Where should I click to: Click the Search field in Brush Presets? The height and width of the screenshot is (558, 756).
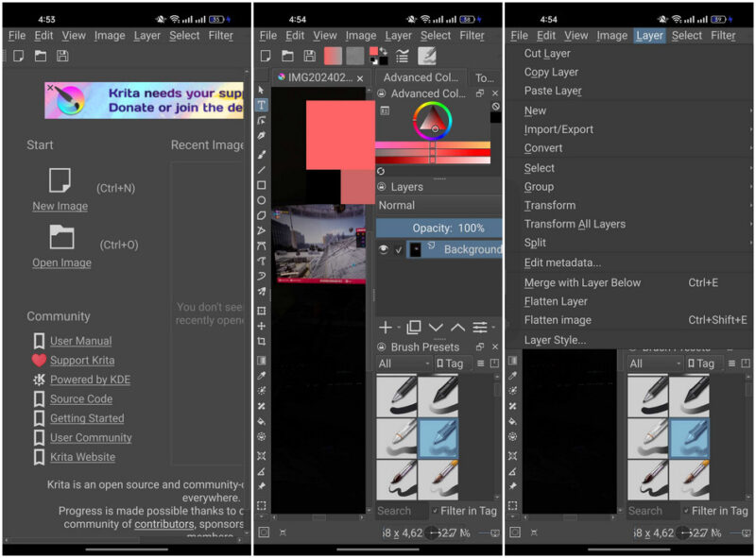click(395, 511)
